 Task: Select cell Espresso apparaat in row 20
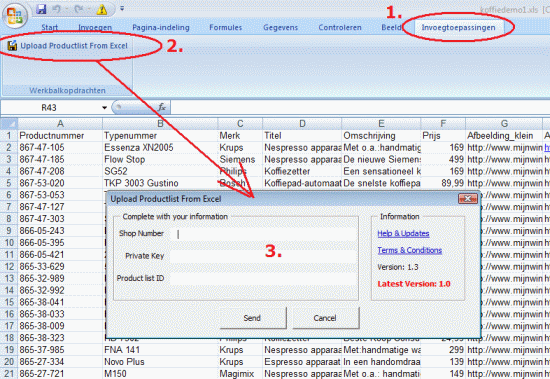tap(302, 362)
